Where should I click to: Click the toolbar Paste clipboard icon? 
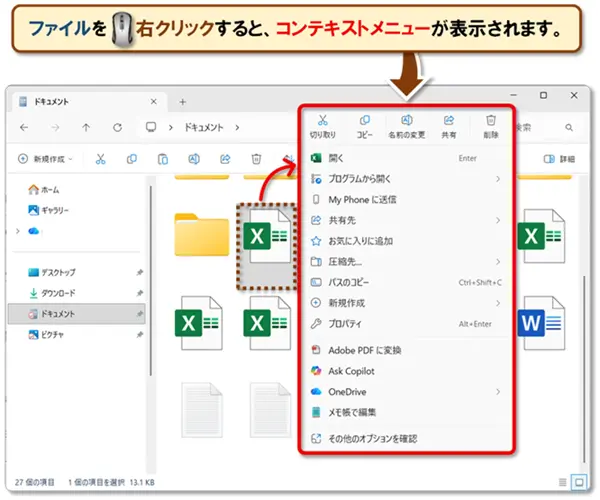tap(163, 159)
